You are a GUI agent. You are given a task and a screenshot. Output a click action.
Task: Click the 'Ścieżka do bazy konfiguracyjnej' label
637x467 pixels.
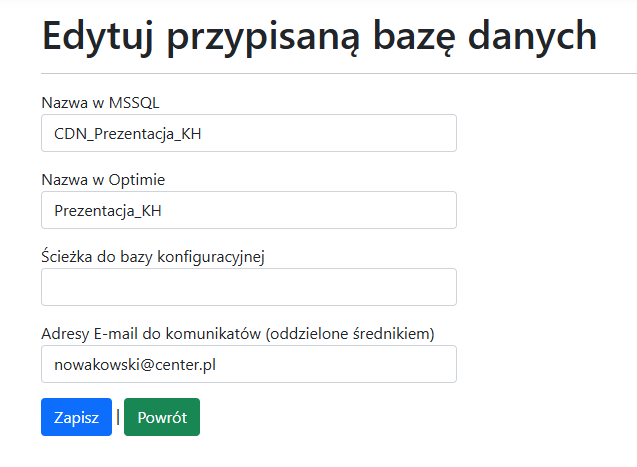tap(152, 257)
